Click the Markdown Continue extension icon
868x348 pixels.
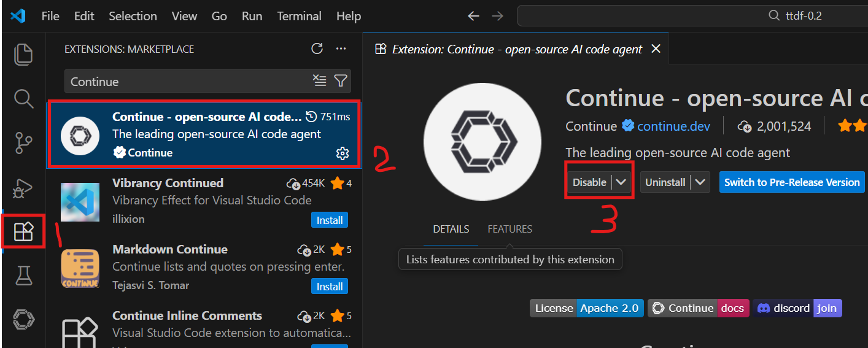[80, 268]
